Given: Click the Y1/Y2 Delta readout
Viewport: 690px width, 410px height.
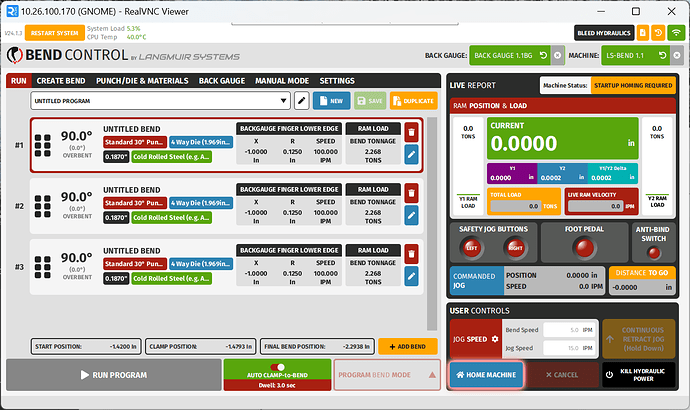Looking at the screenshot, I should coord(613,173).
